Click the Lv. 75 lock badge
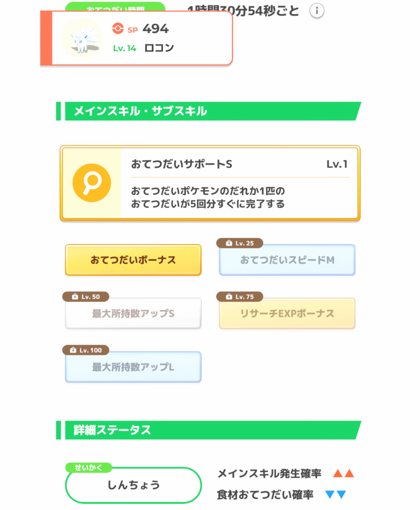The height and width of the screenshot is (510, 420). (x=239, y=297)
